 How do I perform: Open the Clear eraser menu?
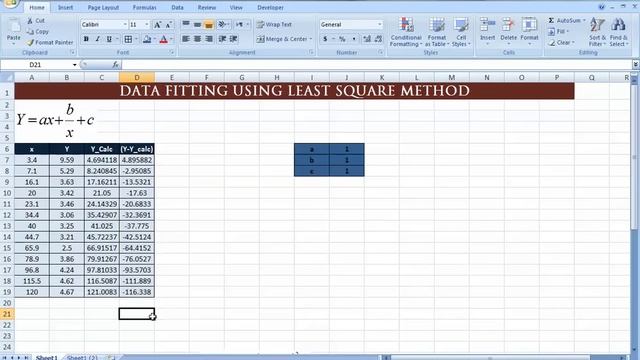[561, 42]
